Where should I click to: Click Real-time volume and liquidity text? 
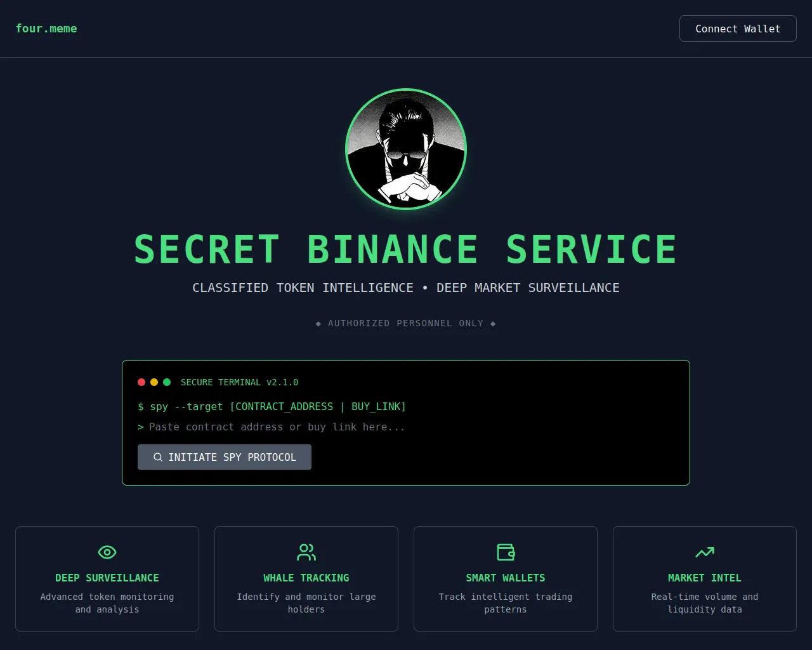pos(705,603)
